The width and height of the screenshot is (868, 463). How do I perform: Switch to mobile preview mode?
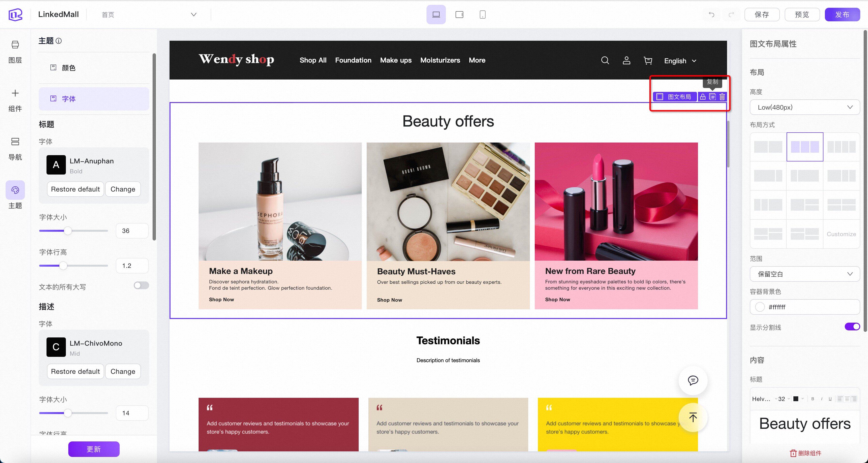(482, 15)
